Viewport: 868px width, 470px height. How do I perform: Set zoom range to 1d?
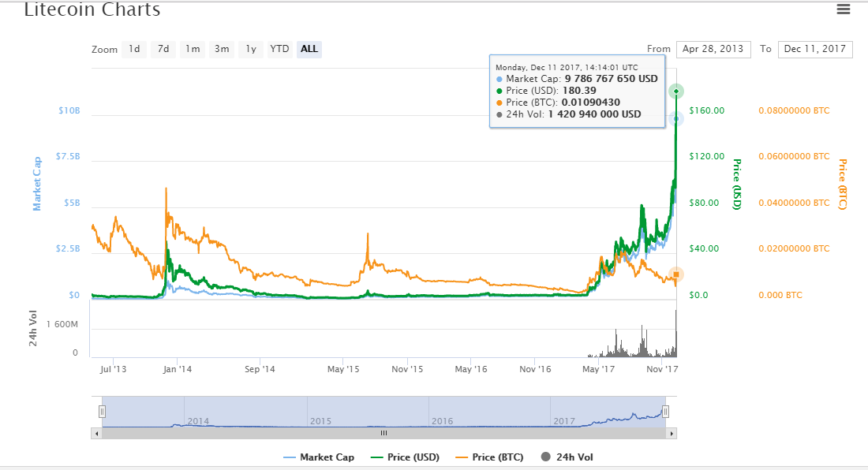tap(134, 49)
